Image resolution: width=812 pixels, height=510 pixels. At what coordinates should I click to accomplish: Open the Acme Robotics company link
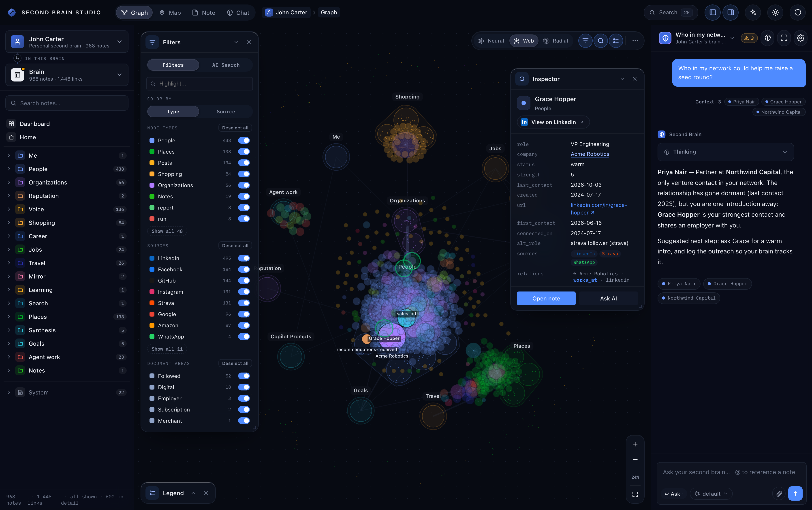tap(590, 154)
